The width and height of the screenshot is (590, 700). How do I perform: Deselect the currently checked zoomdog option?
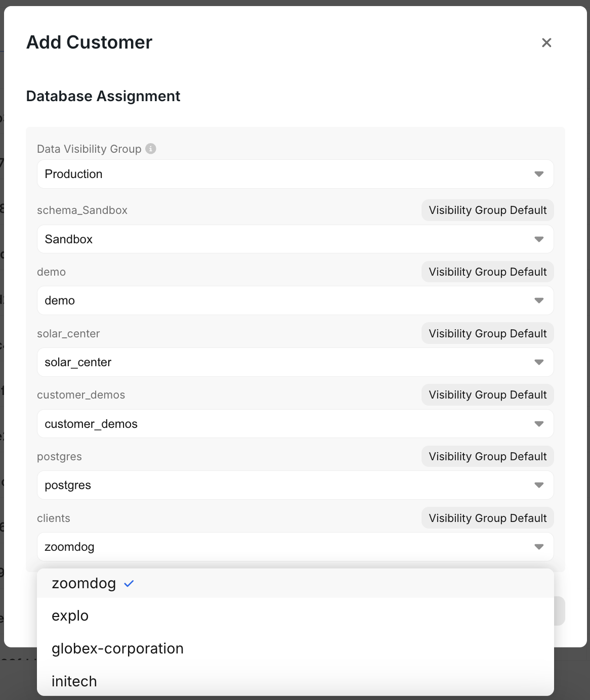83,583
